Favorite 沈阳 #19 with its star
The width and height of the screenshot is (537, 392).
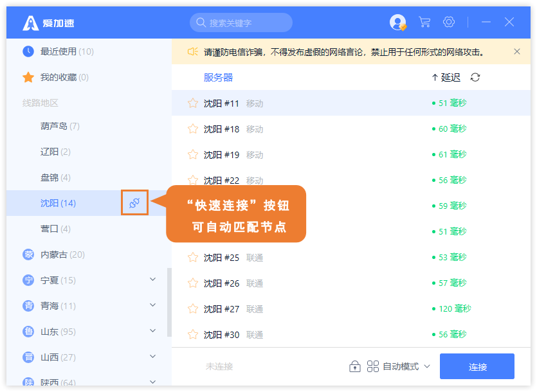[x=193, y=154]
